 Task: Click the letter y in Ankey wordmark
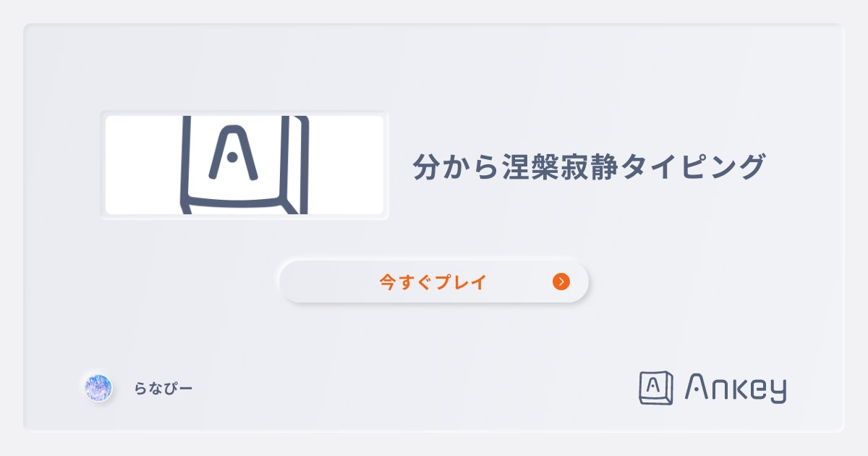777,392
